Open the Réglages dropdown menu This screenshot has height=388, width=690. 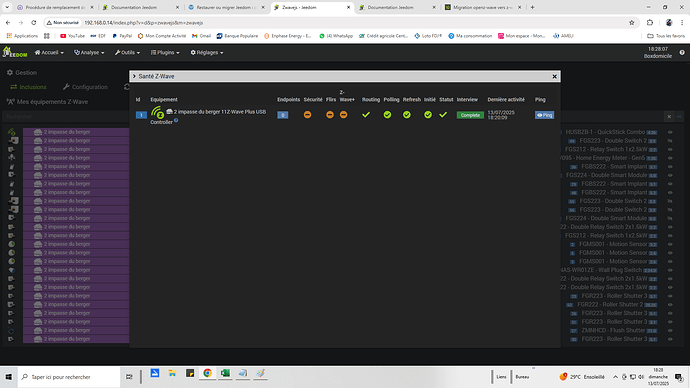tap(207, 52)
